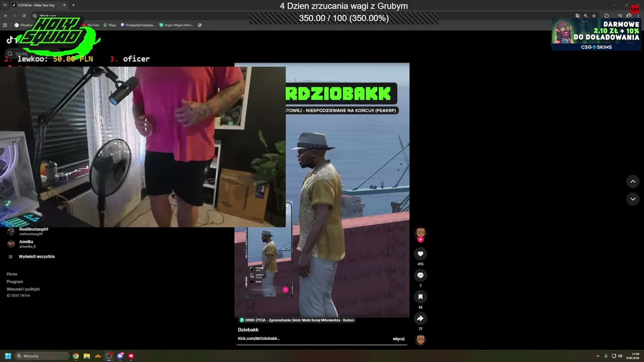The width and height of the screenshot is (644, 362).
Task: Open the comments on the TikTok video
Action: [421, 275]
